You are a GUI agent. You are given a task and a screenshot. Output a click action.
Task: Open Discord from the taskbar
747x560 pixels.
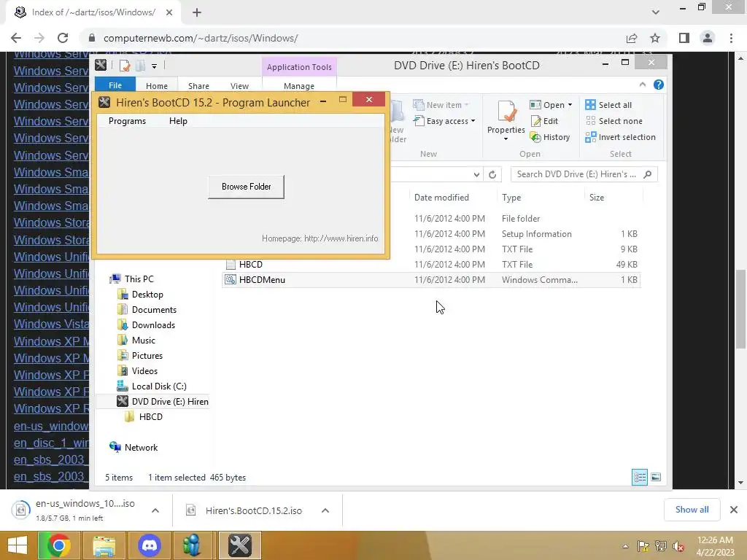[149, 545]
